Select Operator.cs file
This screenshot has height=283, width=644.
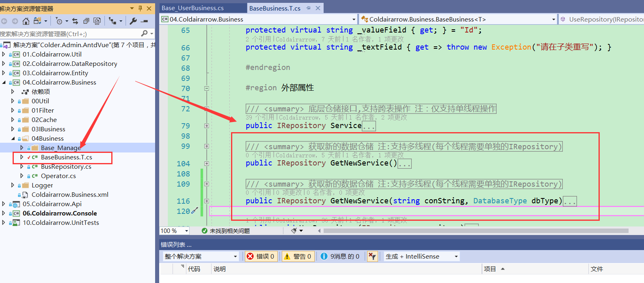click(x=58, y=176)
